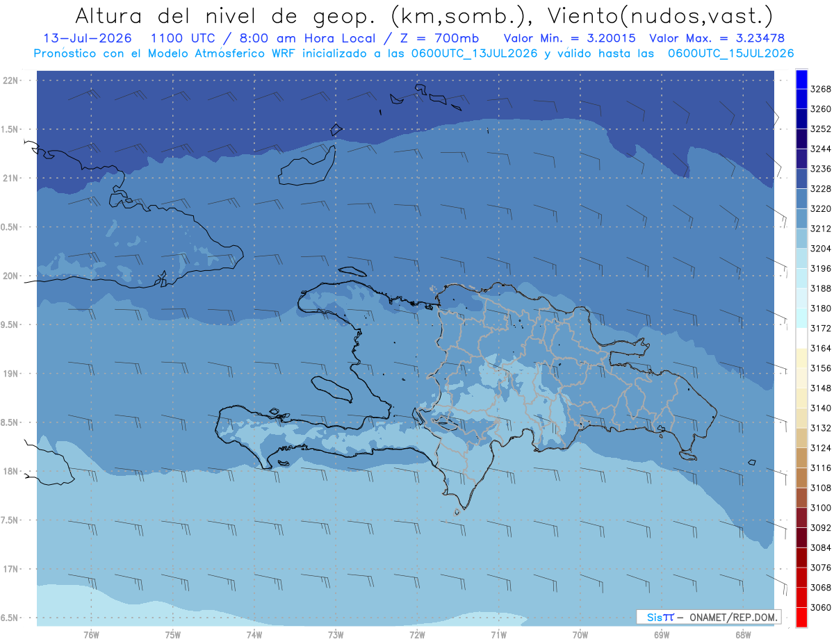The image size is (834, 644).
Task: Select the '3132' color bar value
Action: click(820, 428)
